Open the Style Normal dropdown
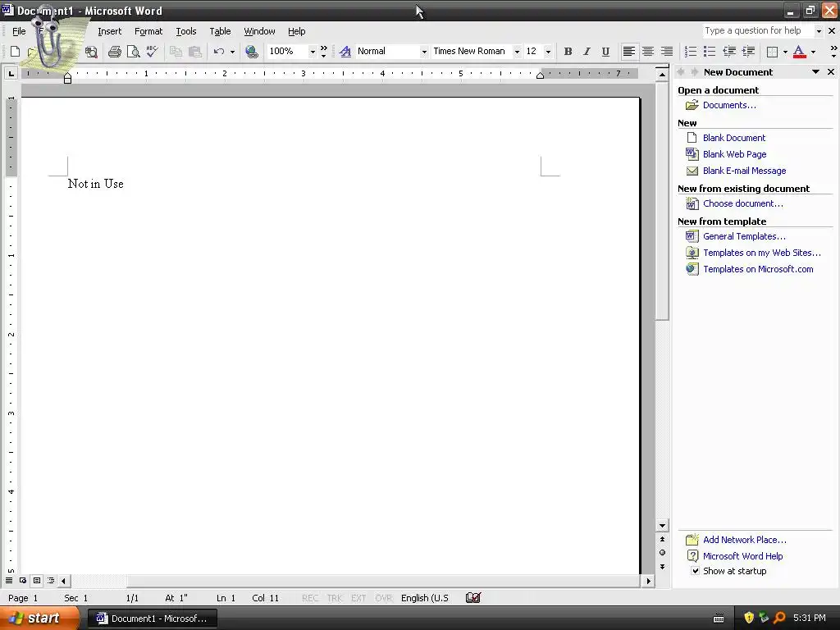 pos(424,52)
